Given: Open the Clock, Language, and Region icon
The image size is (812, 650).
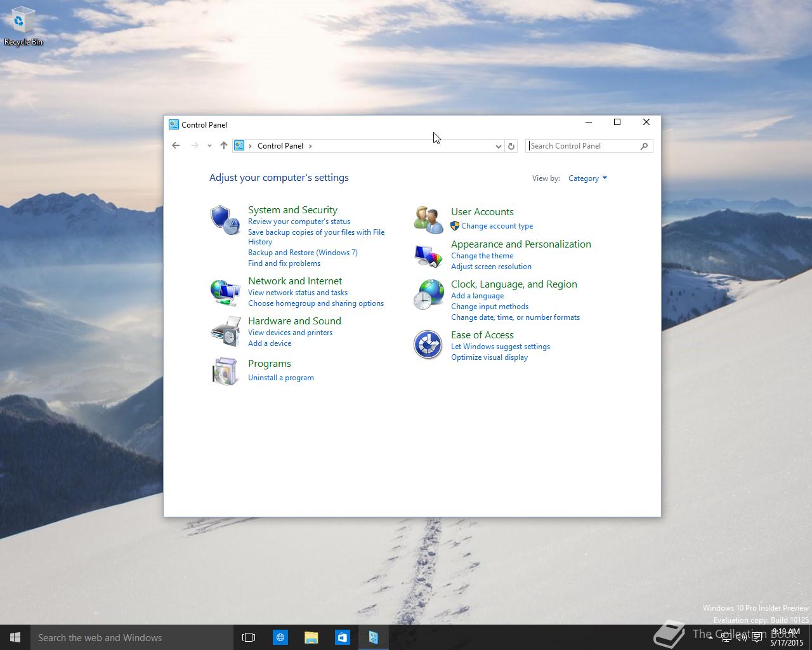Looking at the screenshot, I should 428,295.
